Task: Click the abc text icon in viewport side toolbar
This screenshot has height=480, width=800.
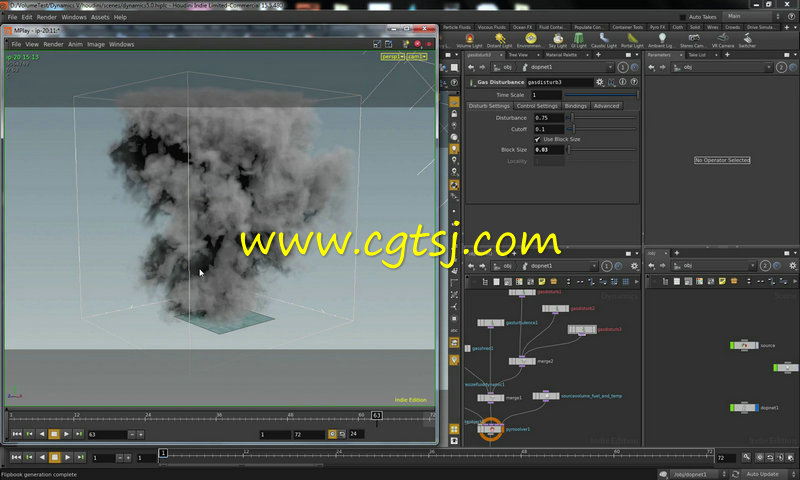Action: click(x=454, y=331)
